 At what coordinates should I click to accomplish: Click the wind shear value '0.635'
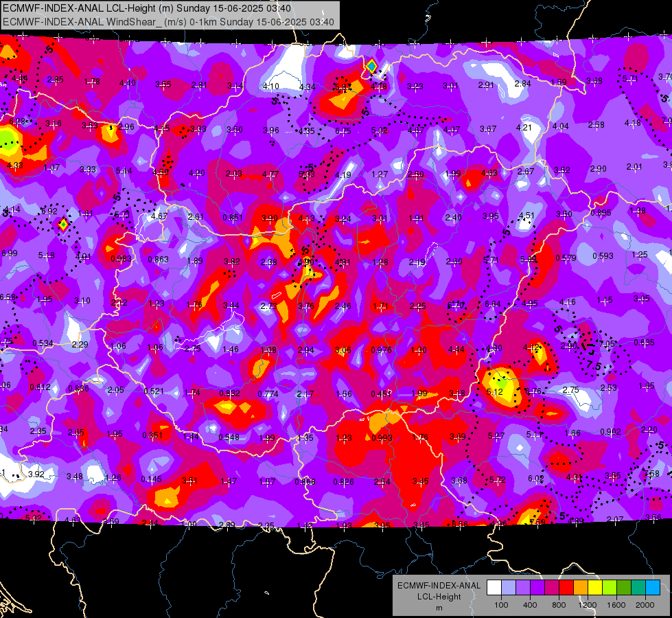click(644, 342)
